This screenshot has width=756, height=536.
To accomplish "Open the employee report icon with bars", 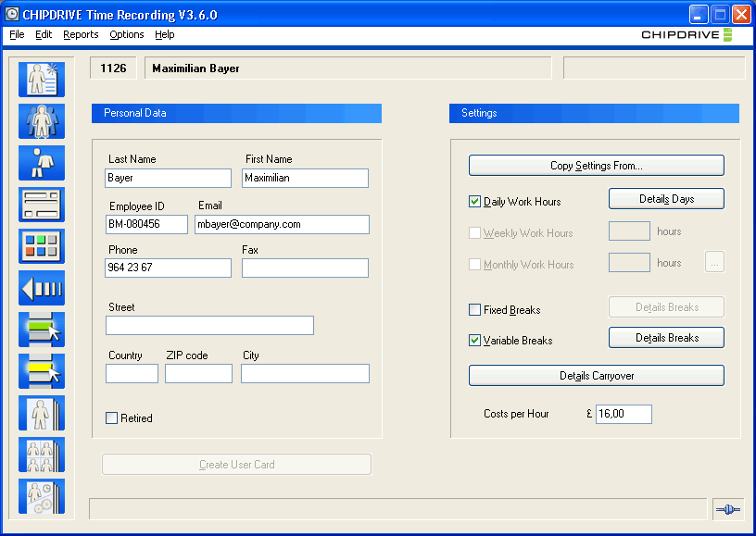I will coord(41,413).
